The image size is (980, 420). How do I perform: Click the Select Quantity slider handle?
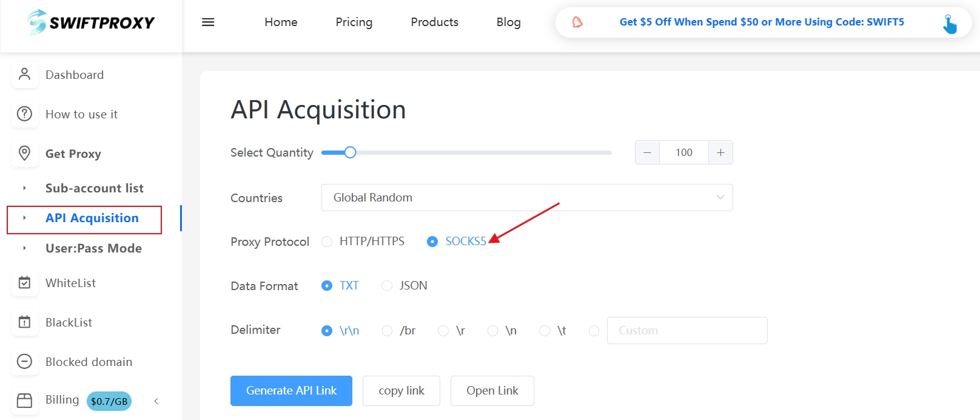click(x=350, y=152)
